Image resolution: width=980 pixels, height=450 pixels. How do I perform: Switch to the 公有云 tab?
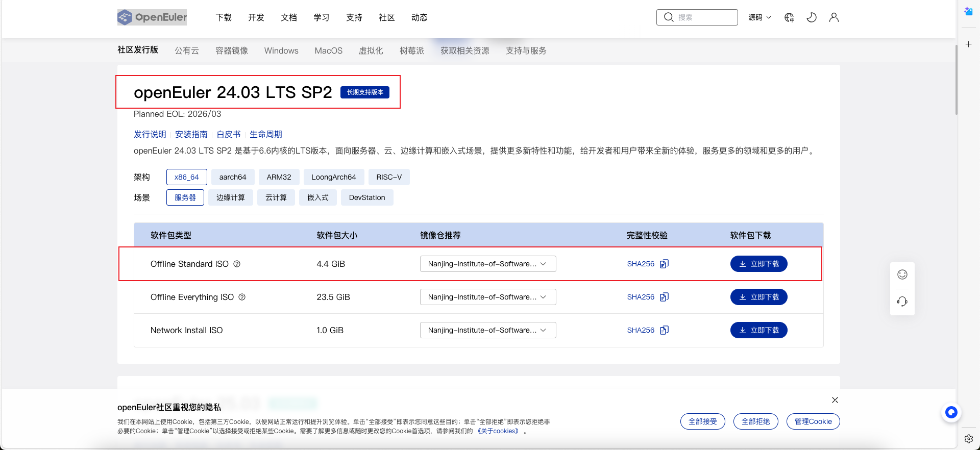187,51
